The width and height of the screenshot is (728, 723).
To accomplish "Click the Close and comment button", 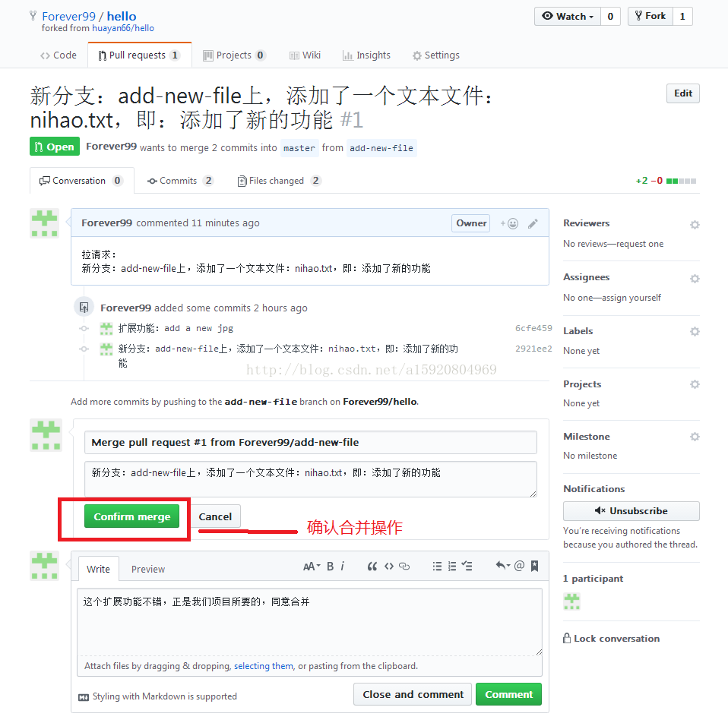I will 413,694.
